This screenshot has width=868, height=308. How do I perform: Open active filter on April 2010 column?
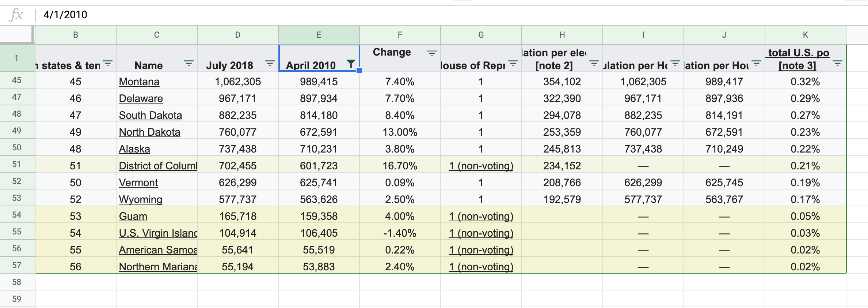click(x=351, y=64)
